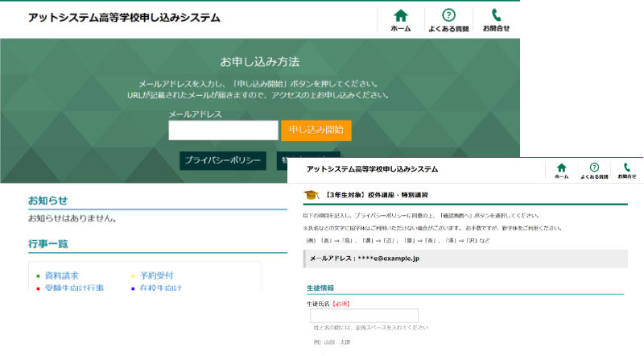Image resolution: width=644 pixels, height=356 pixels.
Task: Focus the 生徒氏名 text field
Action: tap(364, 316)
